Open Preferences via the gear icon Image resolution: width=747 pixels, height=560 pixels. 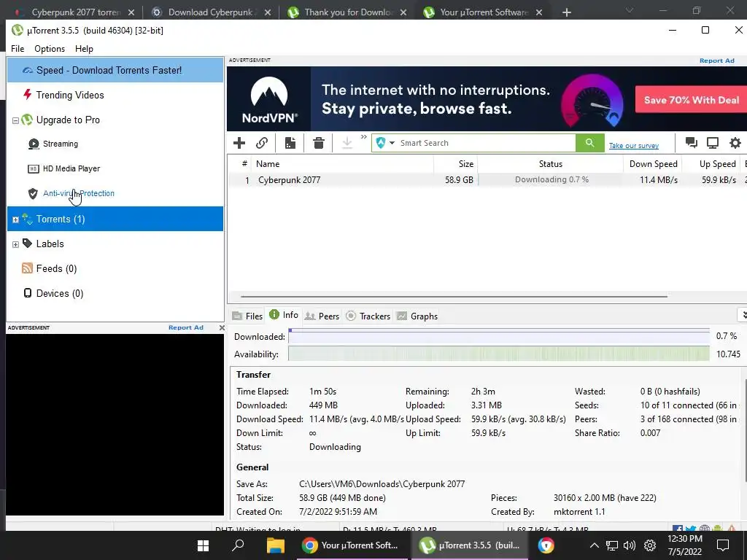coord(735,143)
